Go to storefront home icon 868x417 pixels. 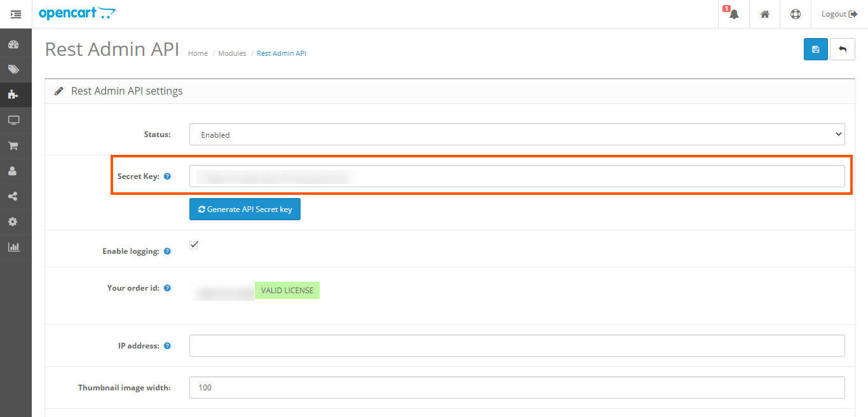(x=765, y=14)
